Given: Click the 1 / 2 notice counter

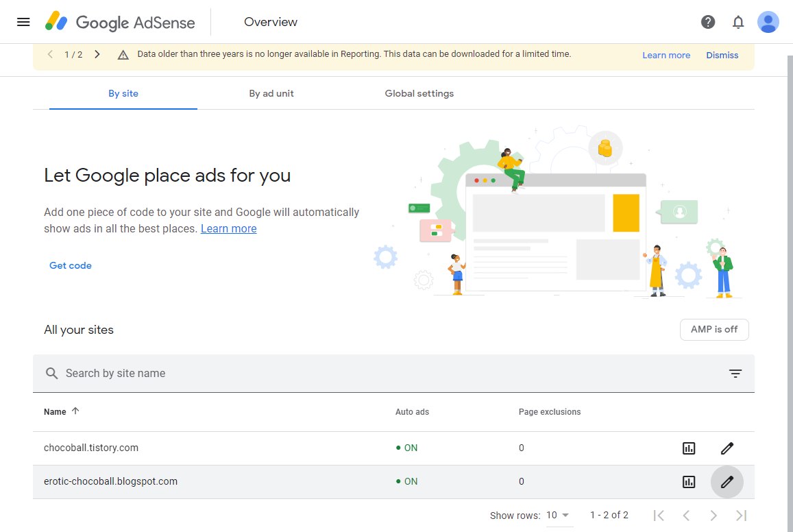Looking at the screenshot, I should tap(73, 55).
